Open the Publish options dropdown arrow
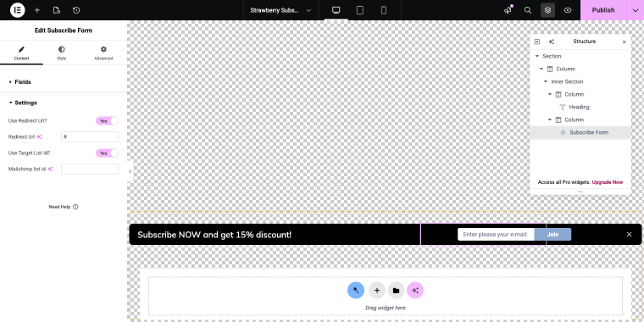644x322 pixels. 635,10
